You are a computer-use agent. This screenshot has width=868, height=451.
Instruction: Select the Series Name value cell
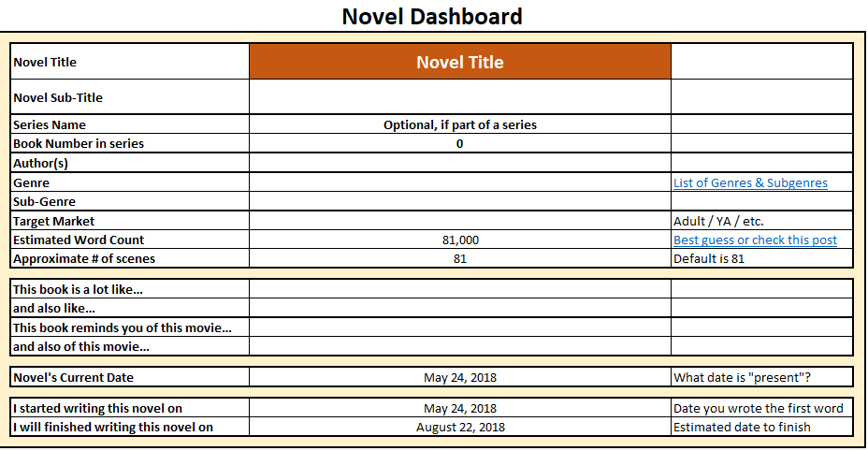point(459,124)
